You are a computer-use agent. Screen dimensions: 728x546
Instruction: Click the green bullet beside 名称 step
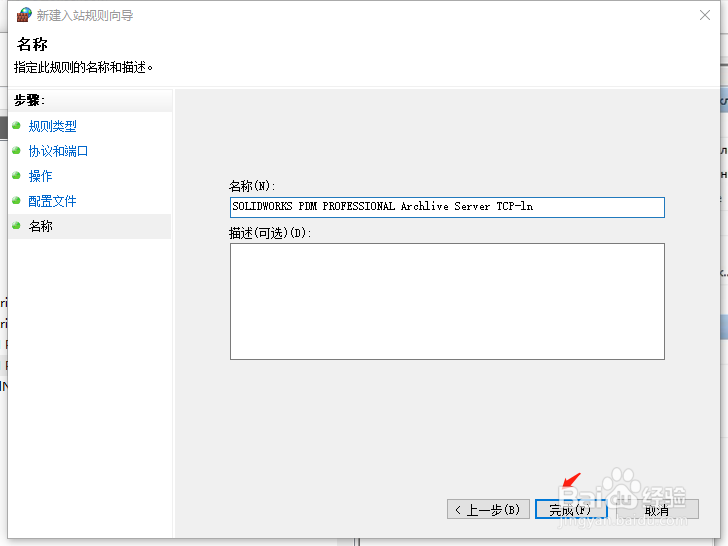click(x=16, y=226)
